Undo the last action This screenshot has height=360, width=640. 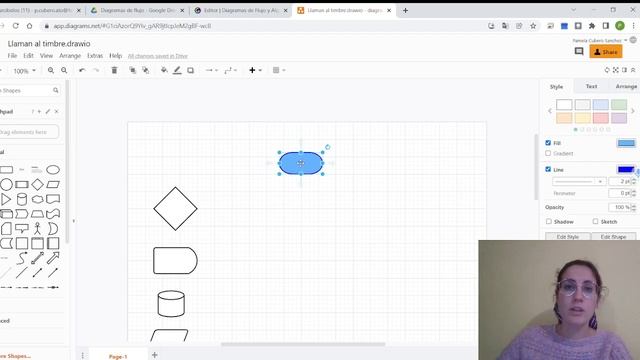[82, 70]
